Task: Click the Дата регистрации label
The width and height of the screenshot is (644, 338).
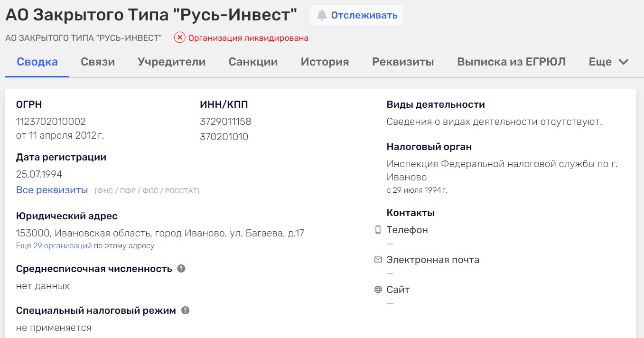Action: click(x=61, y=157)
